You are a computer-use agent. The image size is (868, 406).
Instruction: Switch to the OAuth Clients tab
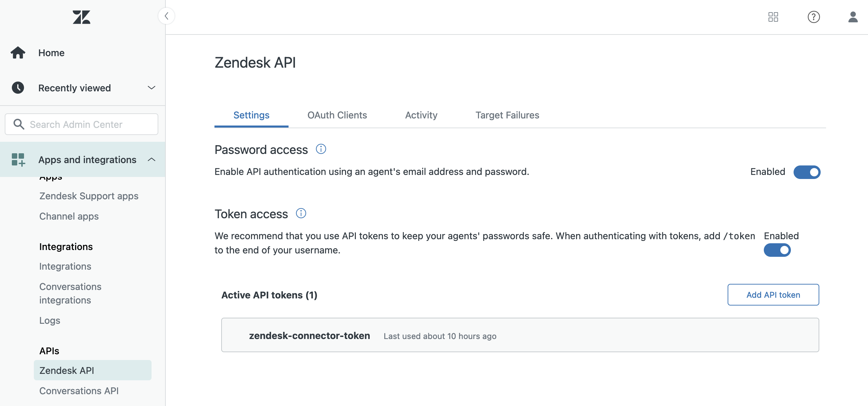tap(337, 115)
